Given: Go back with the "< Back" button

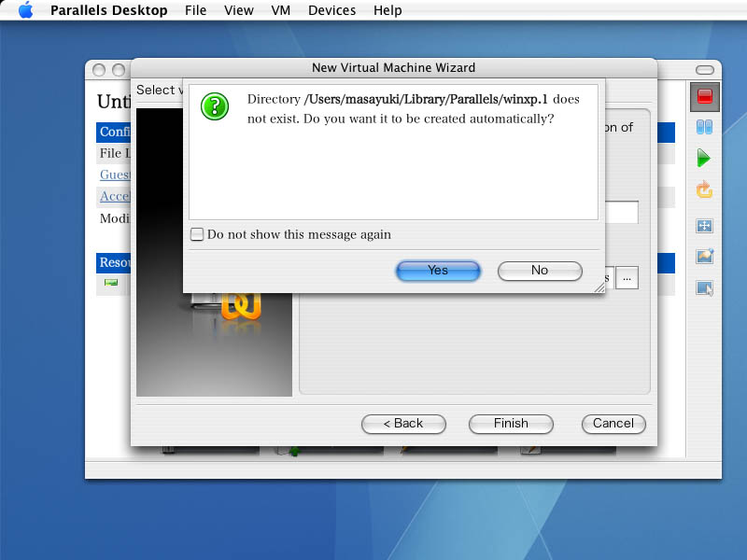Looking at the screenshot, I should pyautogui.click(x=403, y=423).
